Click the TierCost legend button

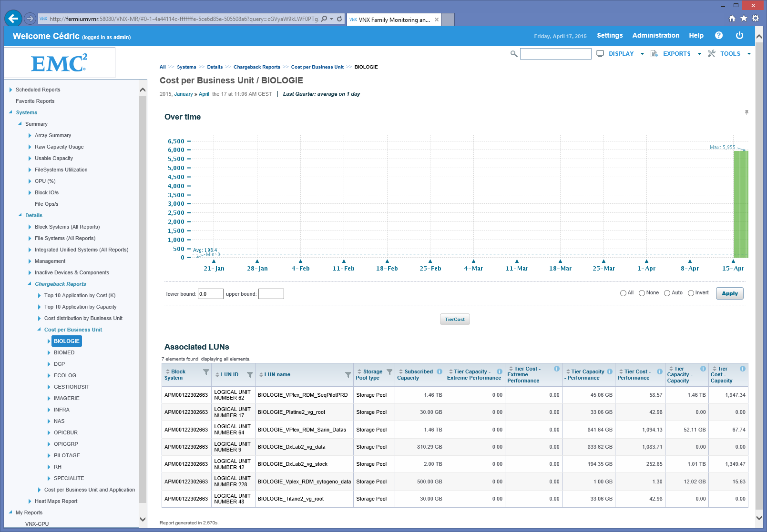tap(455, 320)
